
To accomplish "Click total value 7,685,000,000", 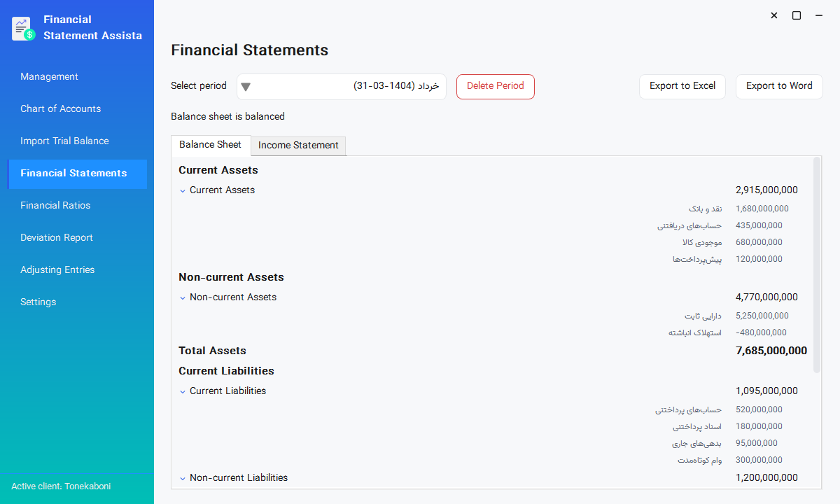I will coord(771,351).
